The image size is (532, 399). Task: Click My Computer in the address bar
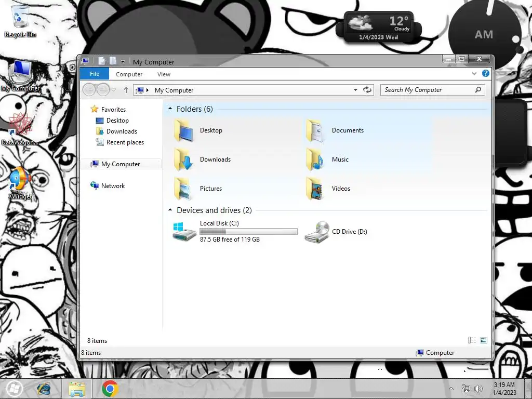(x=174, y=90)
